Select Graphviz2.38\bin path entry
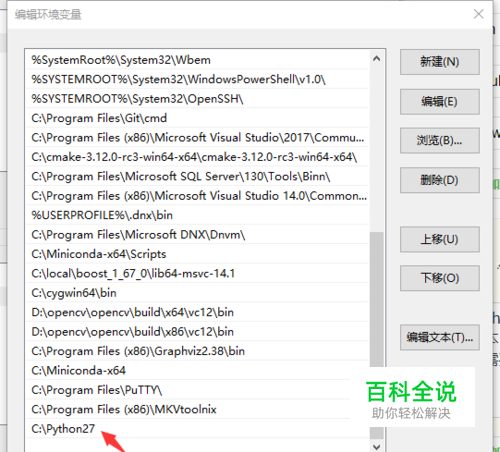The image size is (500, 452). click(x=197, y=351)
